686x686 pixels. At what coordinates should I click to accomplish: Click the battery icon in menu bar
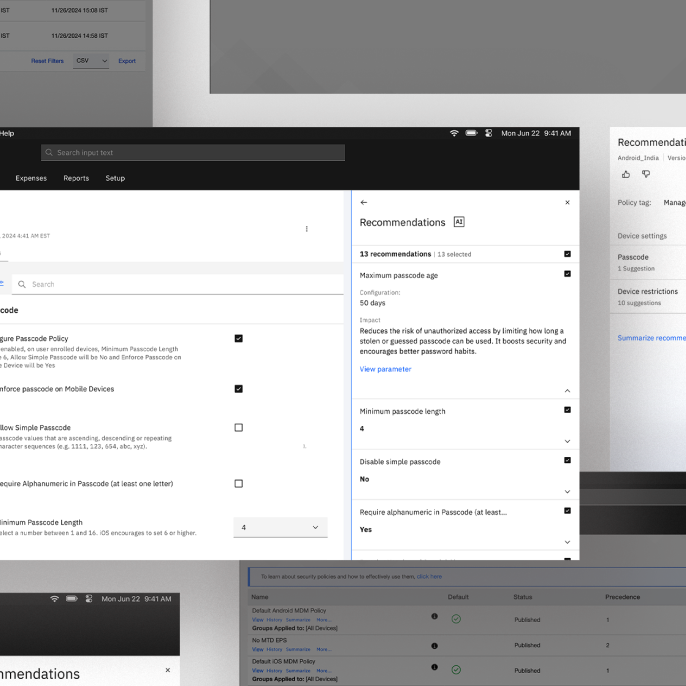471,133
